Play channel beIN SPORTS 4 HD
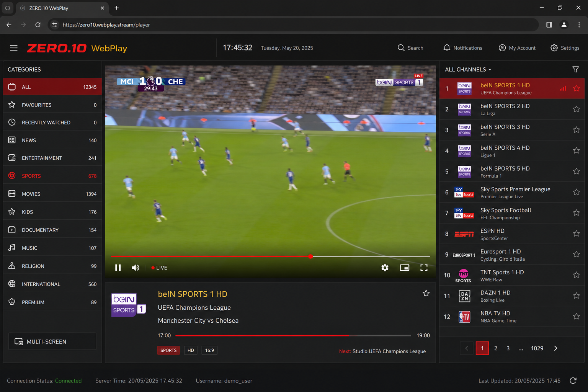This screenshot has height=392, width=588. [512, 151]
